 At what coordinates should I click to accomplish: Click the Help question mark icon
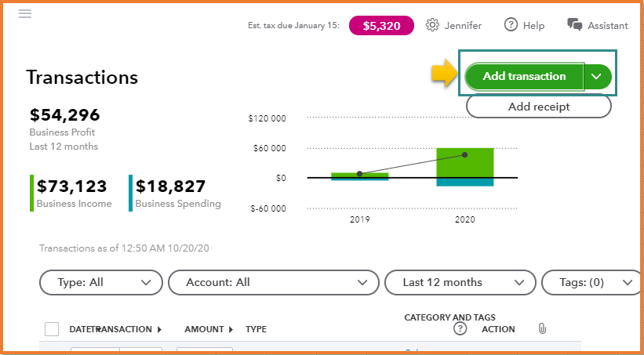pyautogui.click(x=511, y=25)
